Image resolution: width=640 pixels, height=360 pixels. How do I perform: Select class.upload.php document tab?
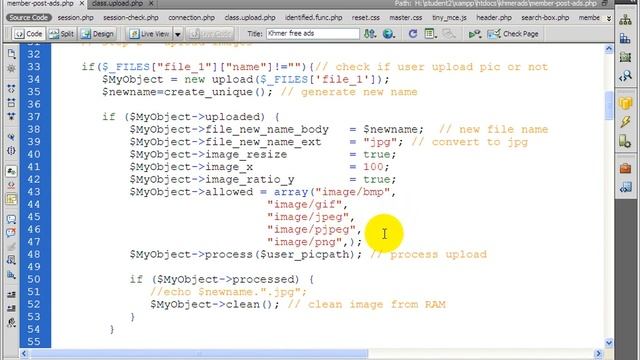click(117, 4)
